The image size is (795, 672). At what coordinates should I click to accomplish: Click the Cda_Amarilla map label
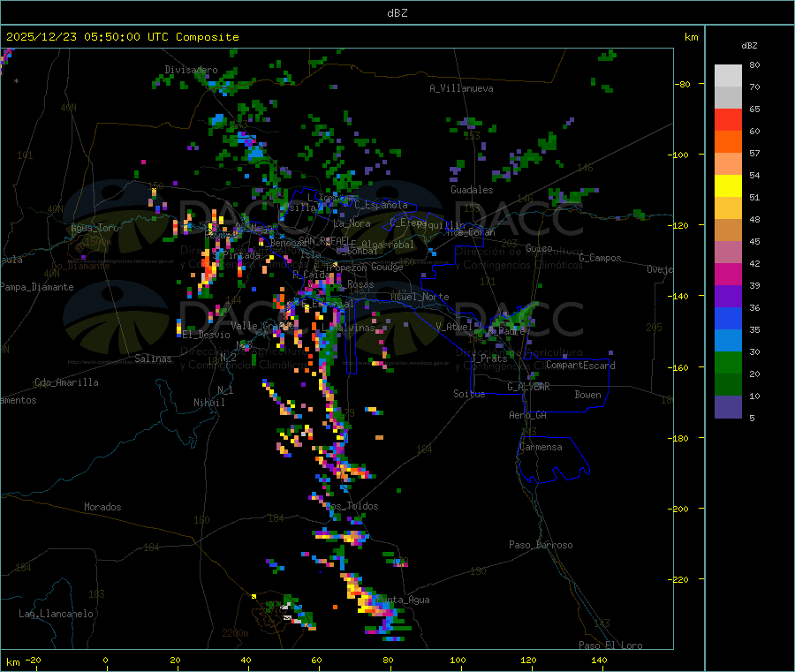pyautogui.click(x=66, y=382)
